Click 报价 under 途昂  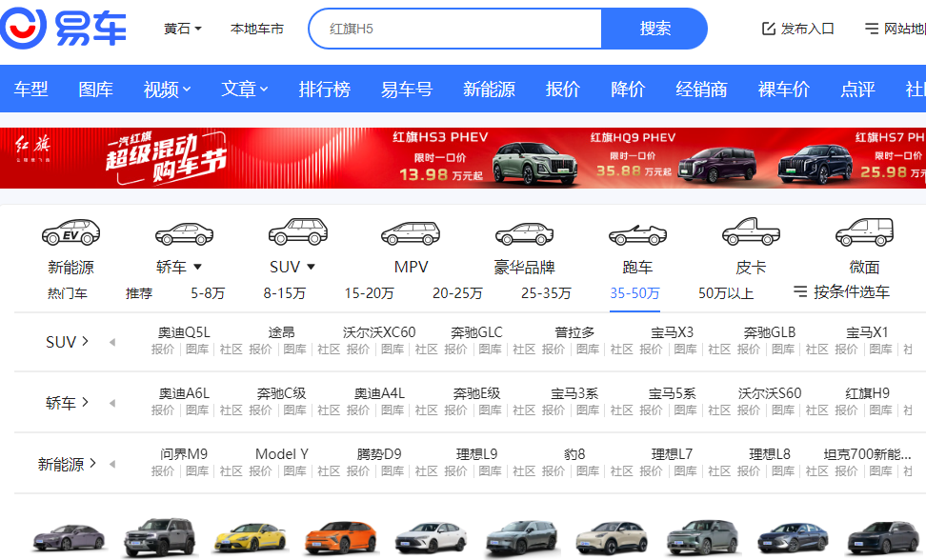click(x=260, y=350)
